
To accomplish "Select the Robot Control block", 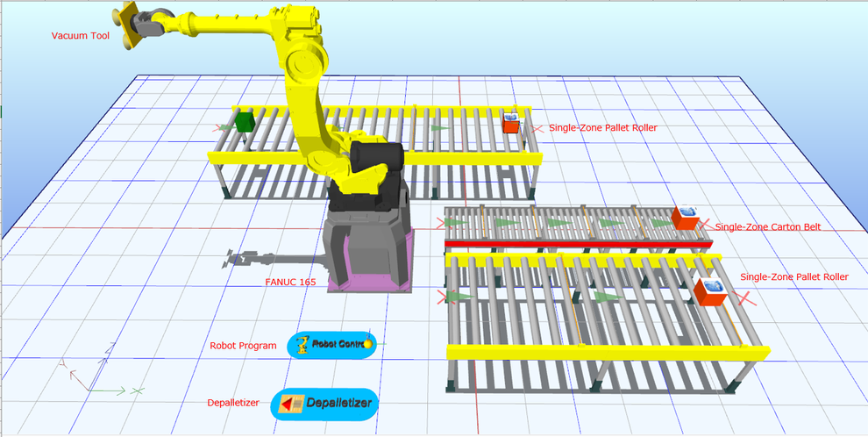I will [x=331, y=345].
